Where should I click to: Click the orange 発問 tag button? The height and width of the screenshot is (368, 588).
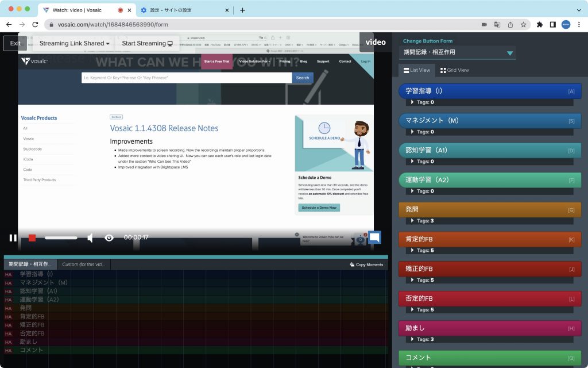tap(490, 209)
